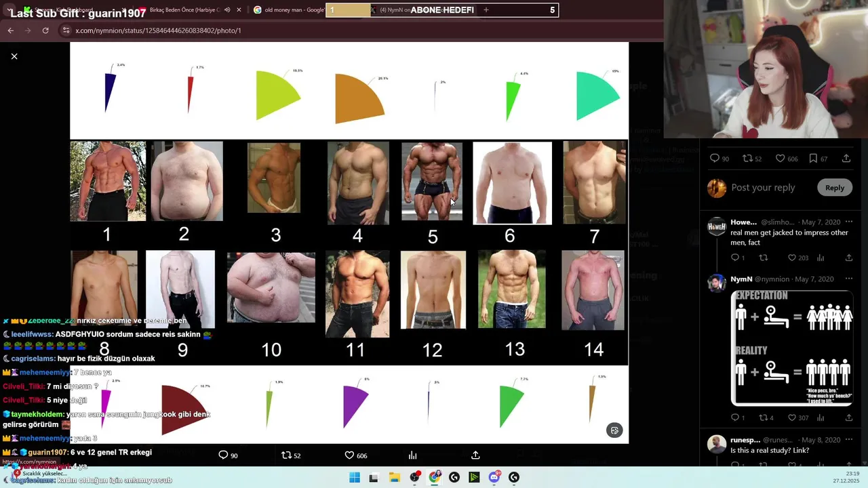Open more options on runesp...'s reply
This screenshot has width=868, height=488.
coord(848,440)
